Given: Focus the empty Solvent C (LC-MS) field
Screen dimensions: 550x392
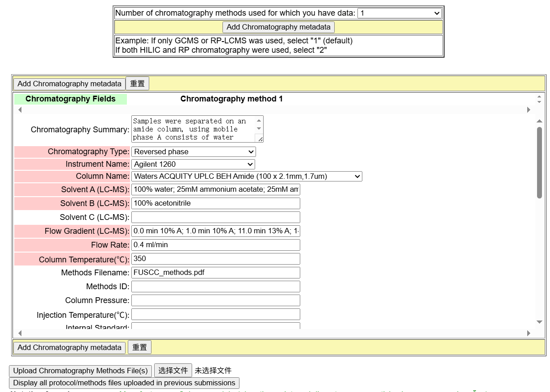Looking at the screenshot, I should (x=215, y=217).
